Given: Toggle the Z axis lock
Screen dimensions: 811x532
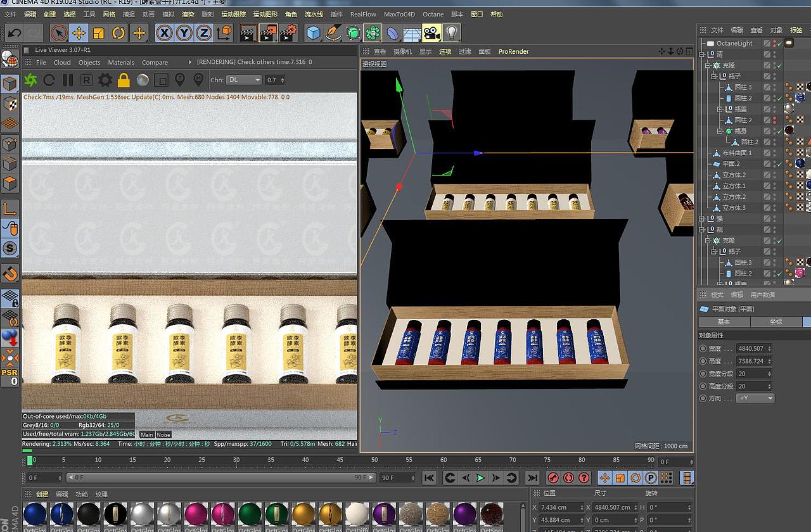Looking at the screenshot, I should pos(203,33).
